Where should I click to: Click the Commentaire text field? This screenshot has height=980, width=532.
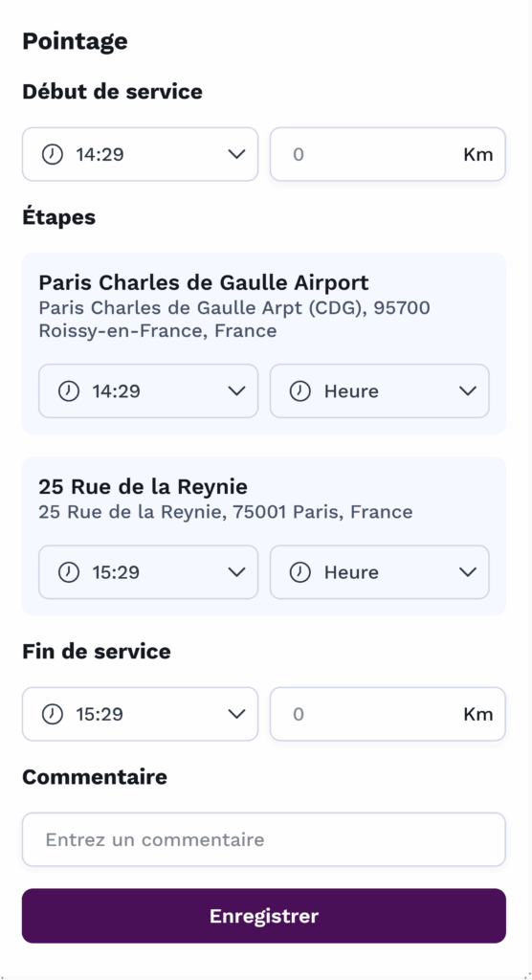(x=264, y=839)
